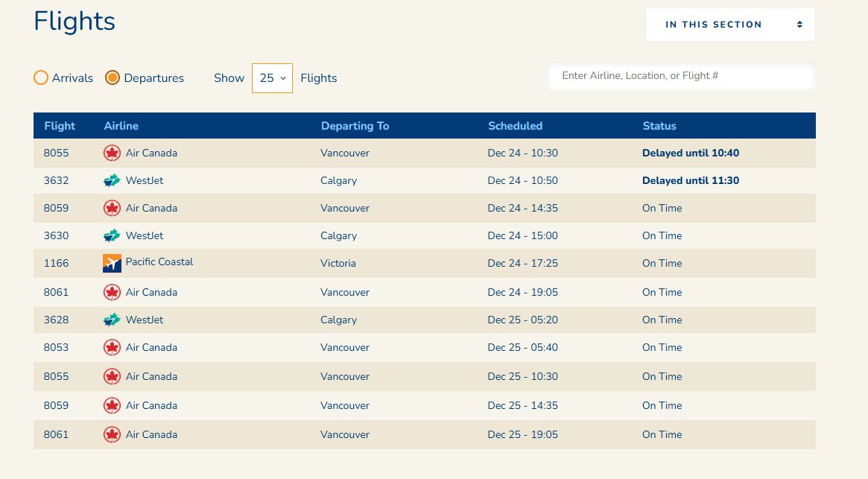Screen dimensions: 868x479
Task: Click the Departing To column header
Action: [x=355, y=126]
